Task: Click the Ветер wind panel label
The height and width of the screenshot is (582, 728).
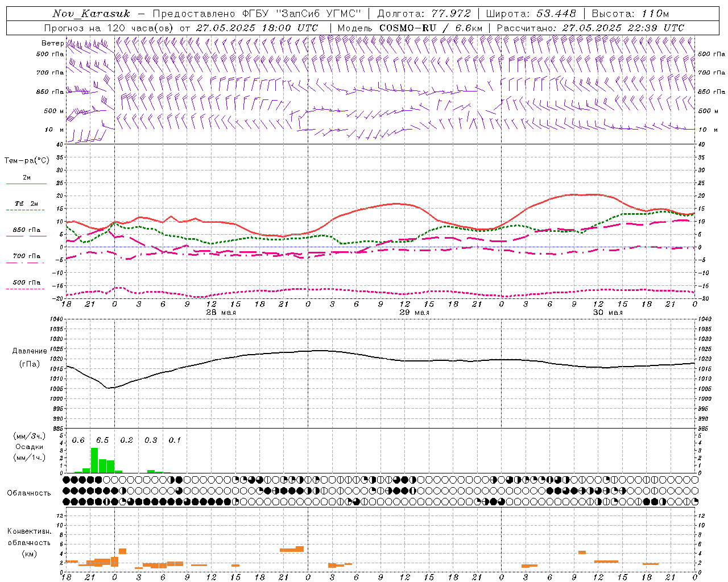Action: [x=52, y=43]
